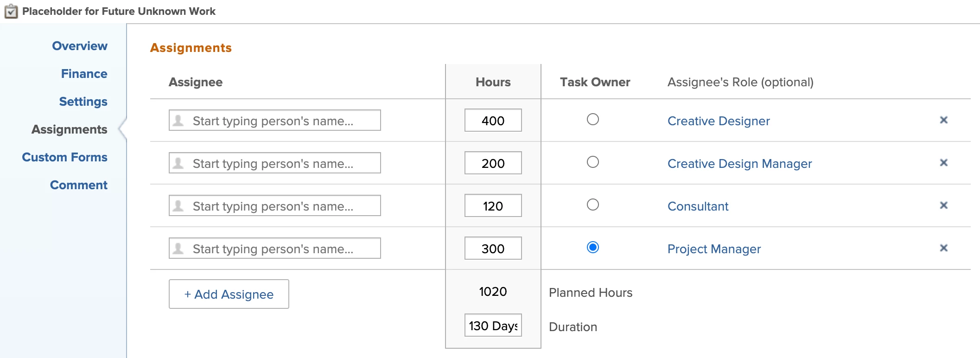The width and height of the screenshot is (980, 358).
Task: Set Creative Designer as Task Owner
Action: pyautogui.click(x=592, y=120)
